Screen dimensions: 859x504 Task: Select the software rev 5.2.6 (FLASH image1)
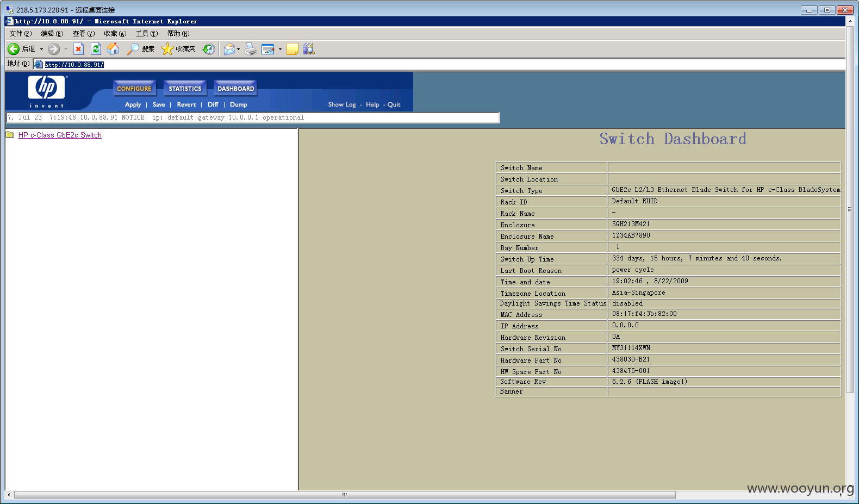(x=650, y=382)
